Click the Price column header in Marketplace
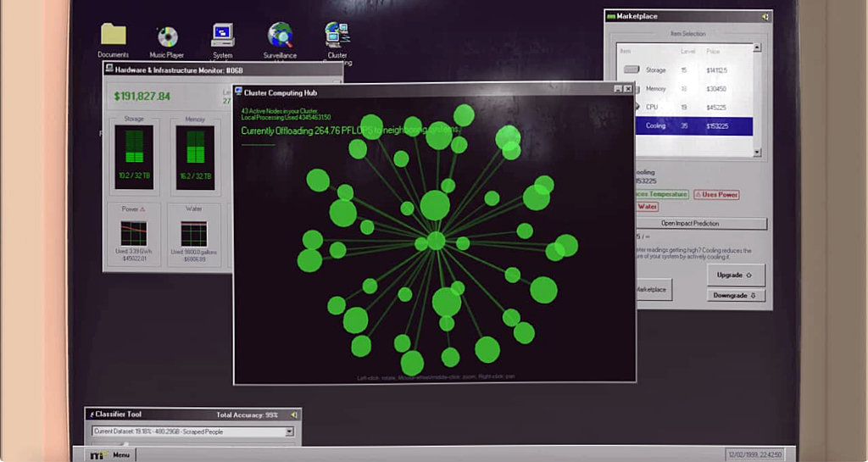Image resolution: width=868 pixels, height=462 pixels. [713, 52]
